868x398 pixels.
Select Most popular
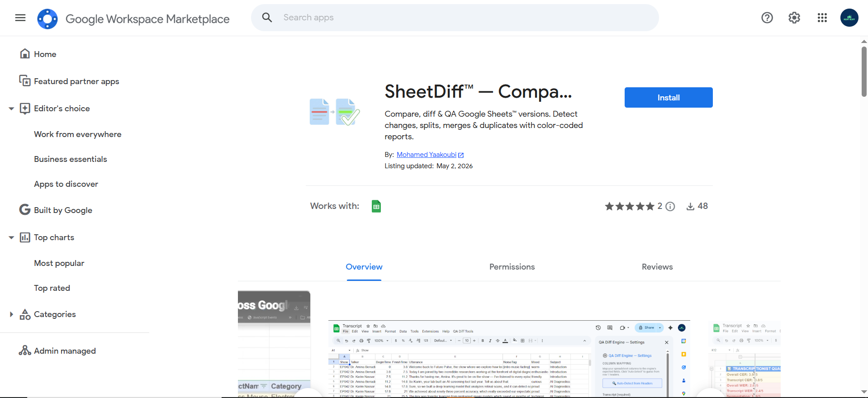[x=59, y=263]
